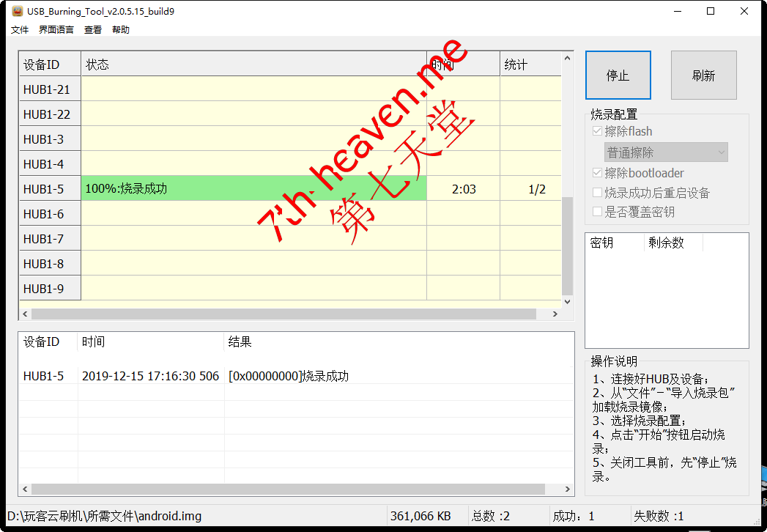Enable 是否覆盖密钥 checkbox
Image resolution: width=767 pixels, height=532 pixels.
coord(597,213)
